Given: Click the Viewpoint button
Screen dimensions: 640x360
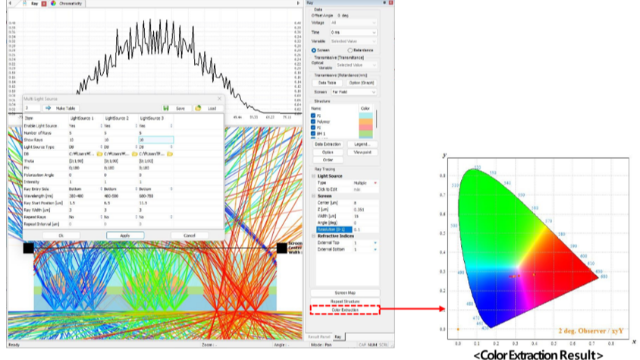Looking at the screenshot, I should (x=362, y=152).
